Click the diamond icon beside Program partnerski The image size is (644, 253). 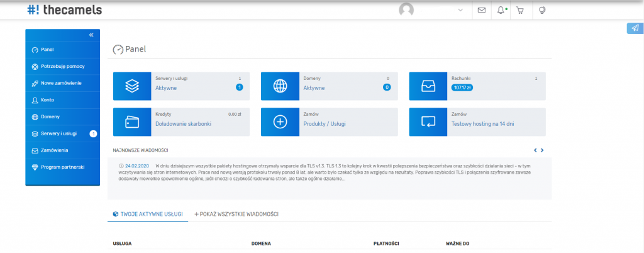pos(35,167)
